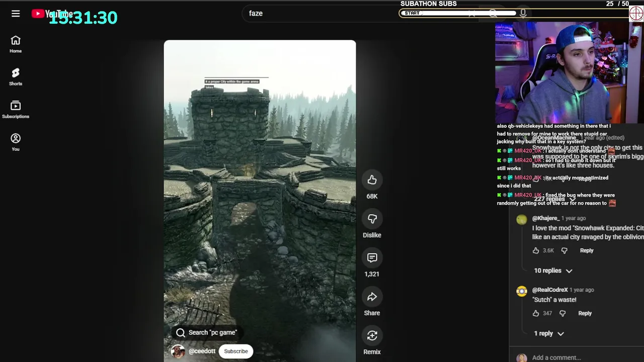Open the @Khajere_ commenter avatar
Screen dimensions: 644x362
(x=522, y=219)
